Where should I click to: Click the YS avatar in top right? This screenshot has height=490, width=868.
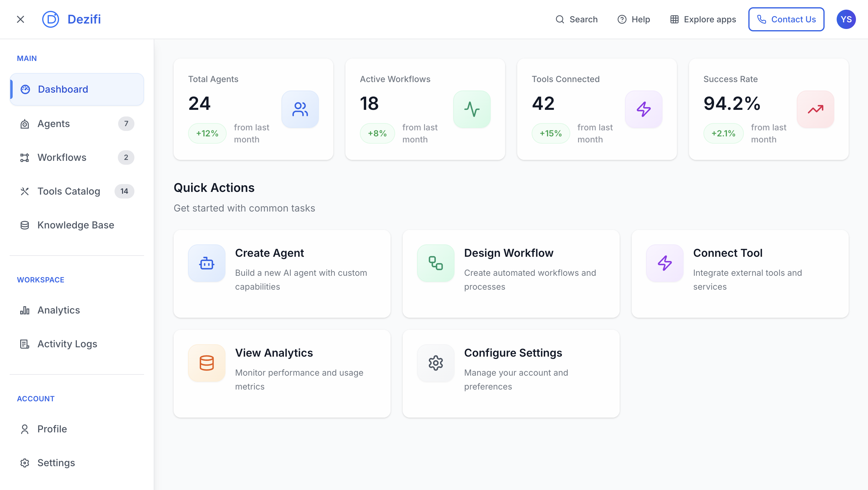coord(846,19)
